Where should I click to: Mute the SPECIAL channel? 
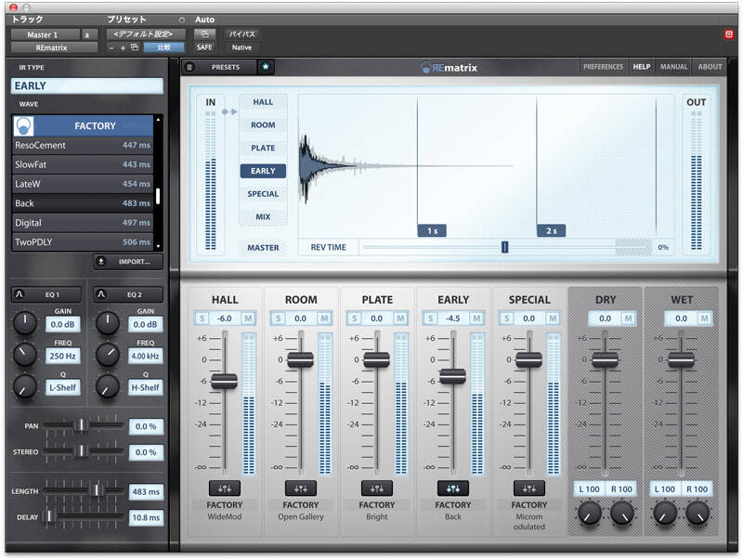click(553, 319)
